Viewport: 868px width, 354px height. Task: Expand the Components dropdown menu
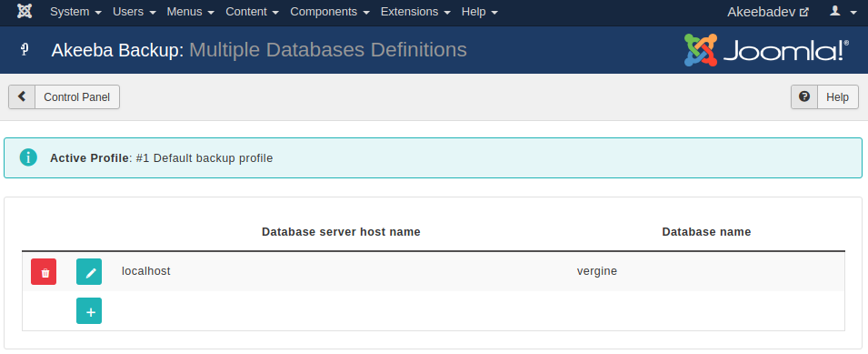point(331,12)
